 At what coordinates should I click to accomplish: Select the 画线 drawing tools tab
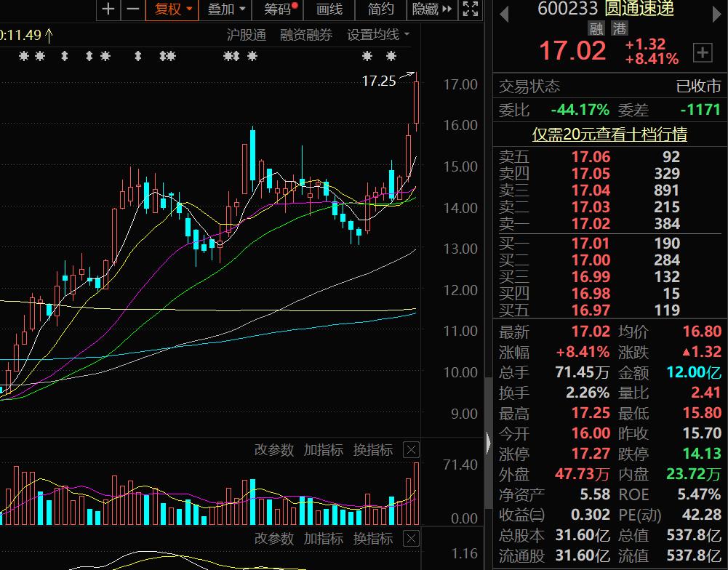tap(329, 9)
